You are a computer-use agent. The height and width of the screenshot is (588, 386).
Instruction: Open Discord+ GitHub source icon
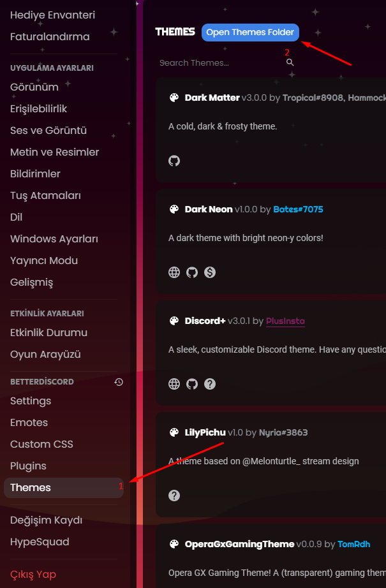click(x=192, y=384)
